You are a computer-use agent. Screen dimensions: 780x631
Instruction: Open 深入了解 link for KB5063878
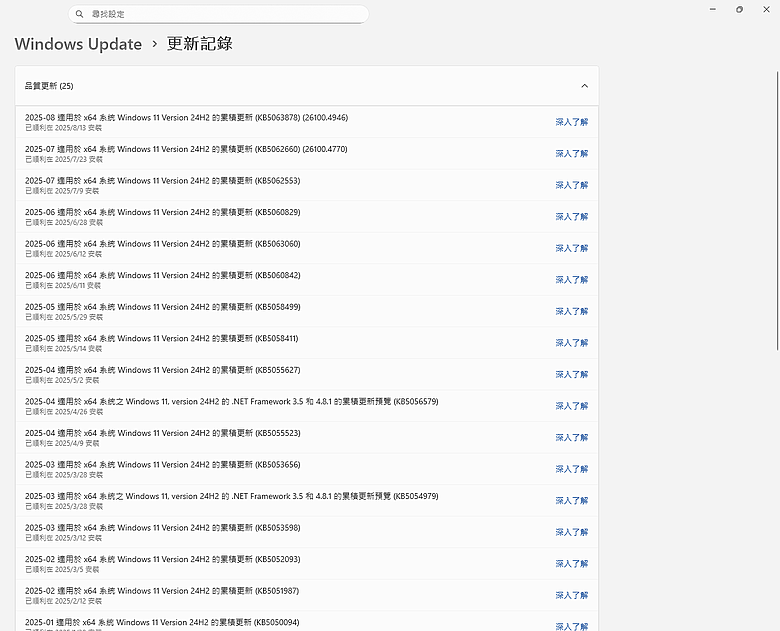click(x=572, y=121)
